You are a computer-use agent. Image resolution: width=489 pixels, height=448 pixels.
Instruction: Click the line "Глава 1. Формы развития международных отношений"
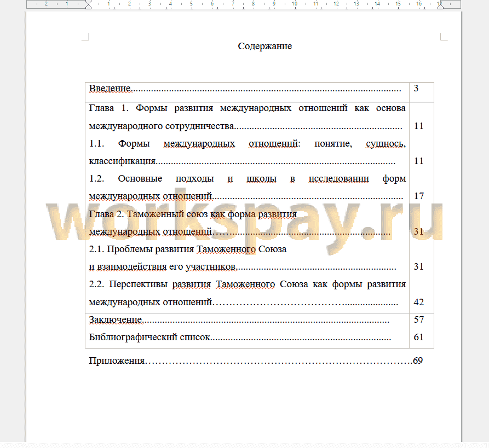click(247, 108)
